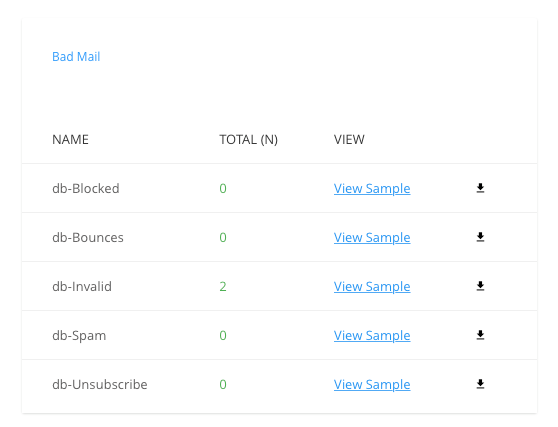Download the db-Unsubscribe list
The height and width of the screenshot is (427, 558).
480,384
